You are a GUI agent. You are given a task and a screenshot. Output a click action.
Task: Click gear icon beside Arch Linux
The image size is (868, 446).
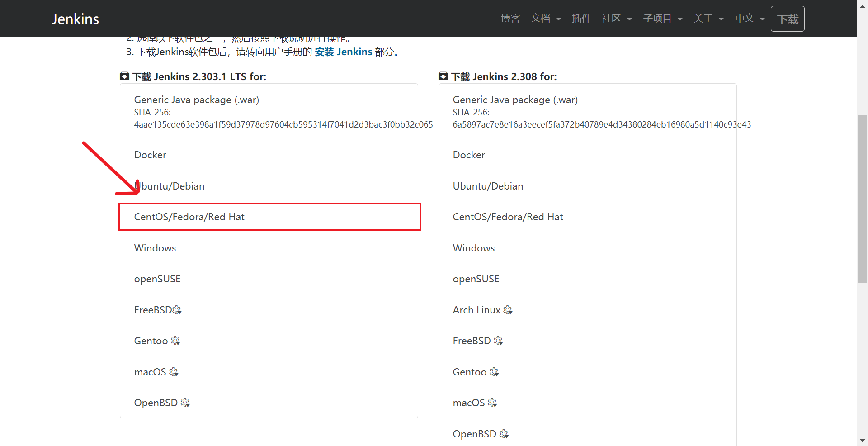tap(508, 310)
